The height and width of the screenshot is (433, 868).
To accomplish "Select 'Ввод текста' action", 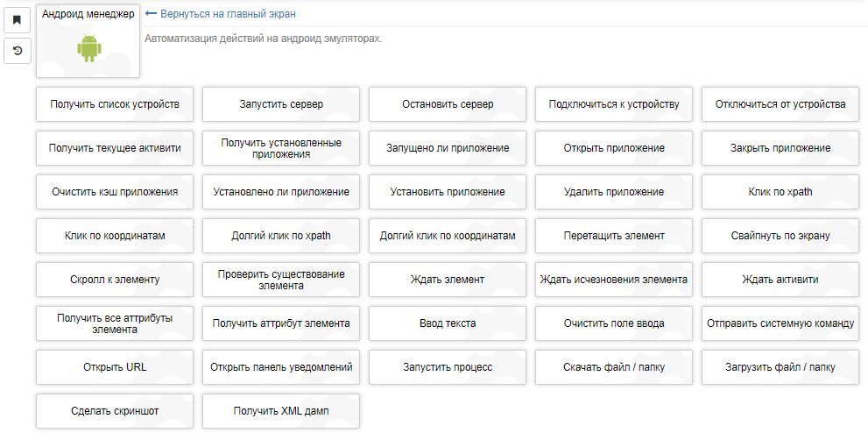I will click(448, 323).
